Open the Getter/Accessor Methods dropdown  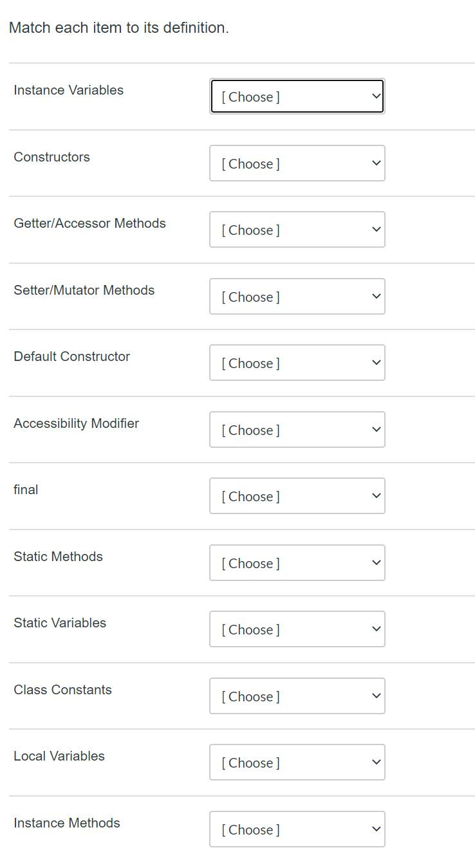coord(297,229)
